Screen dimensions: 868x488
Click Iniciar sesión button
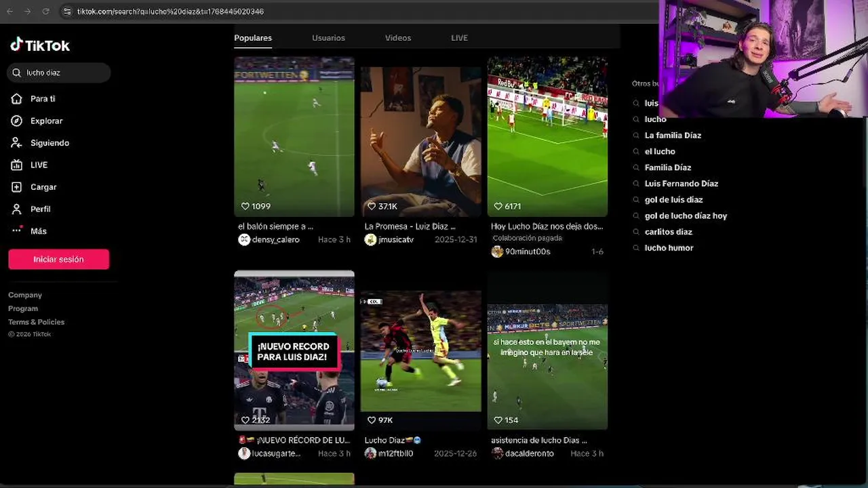(58, 259)
